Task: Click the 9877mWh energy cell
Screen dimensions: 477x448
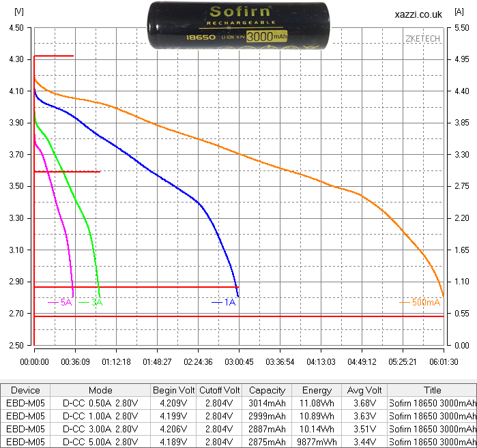Action: click(x=317, y=442)
